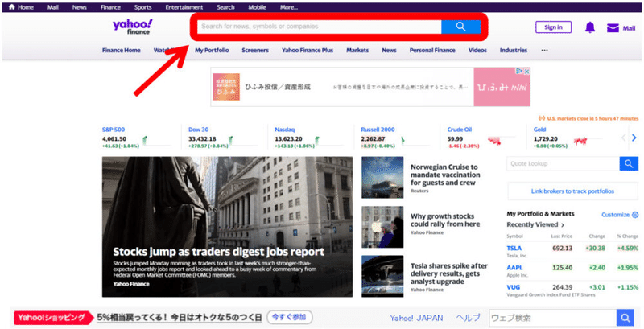
Task: Open the AAPL symbol link
Action: (x=514, y=268)
